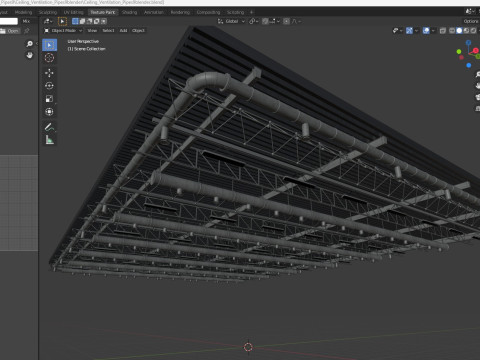The width and height of the screenshot is (480, 360).
Task: Select the Measure ruler tool
Action: 49,140
